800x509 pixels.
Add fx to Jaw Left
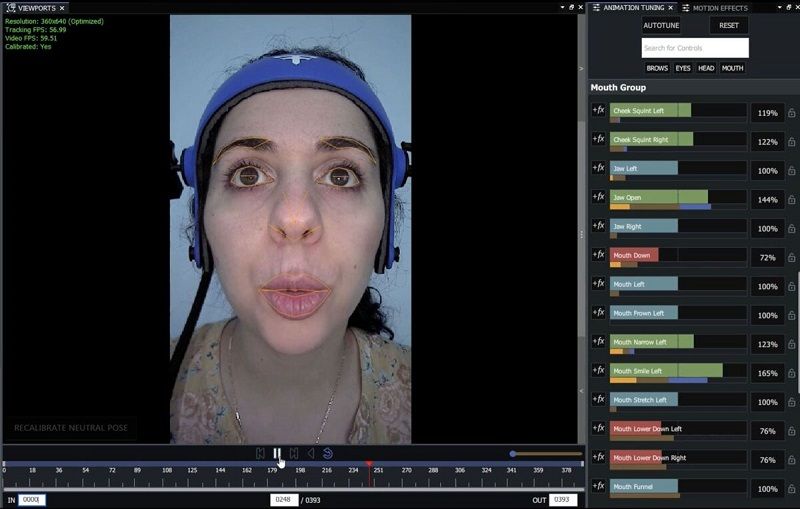[598, 168]
